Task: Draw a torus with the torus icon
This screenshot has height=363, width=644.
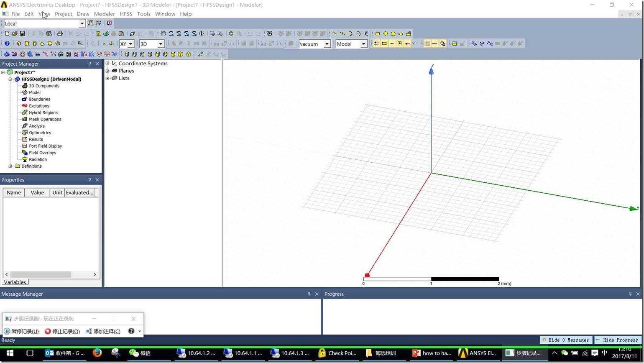Action: point(58,43)
